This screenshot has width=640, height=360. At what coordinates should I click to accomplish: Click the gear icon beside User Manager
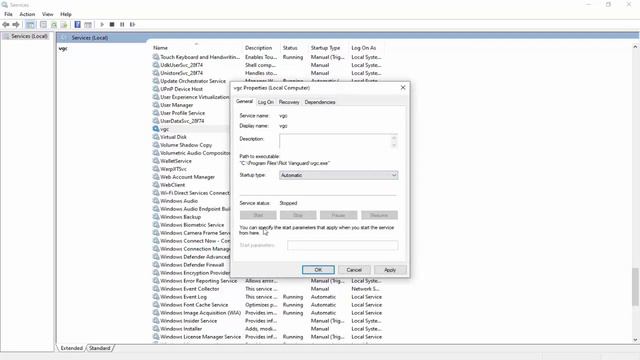click(x=156, y=105)
